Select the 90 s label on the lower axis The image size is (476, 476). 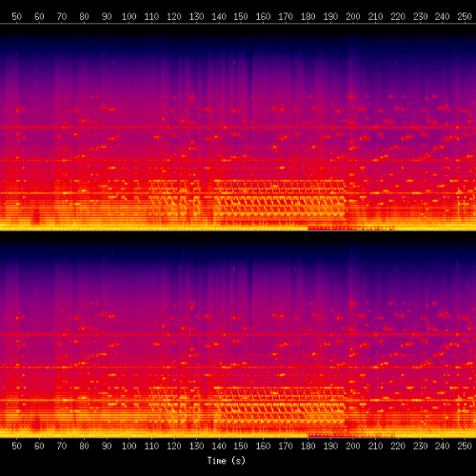[107, 446]
